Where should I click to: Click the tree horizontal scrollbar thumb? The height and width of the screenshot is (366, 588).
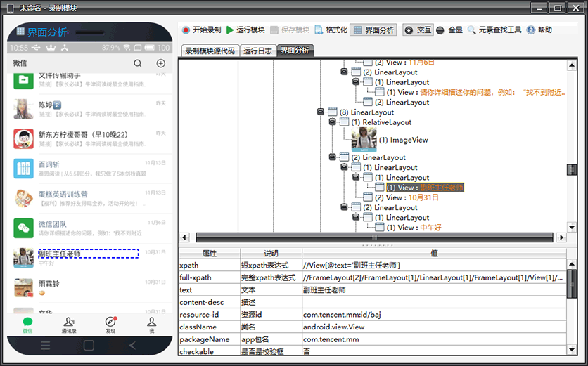(374, 237)
